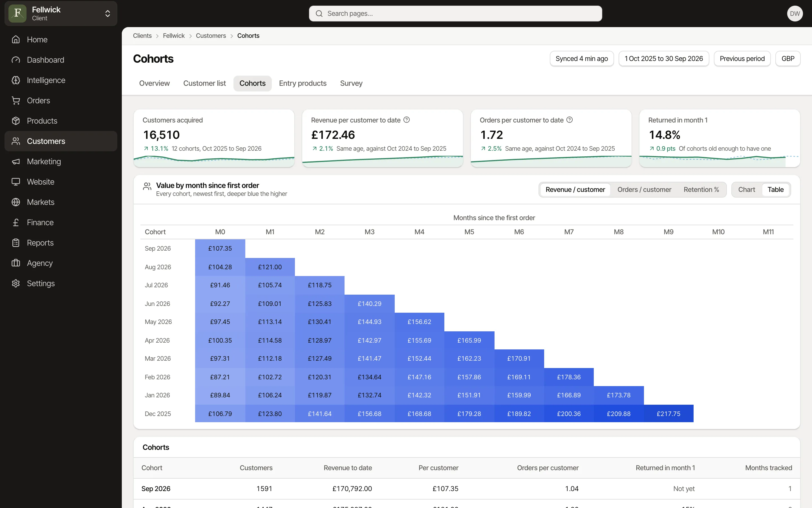812x508 pixels.
Task: Click the Sep 2026 M0 cell £107.35
Action: [220, 249]
